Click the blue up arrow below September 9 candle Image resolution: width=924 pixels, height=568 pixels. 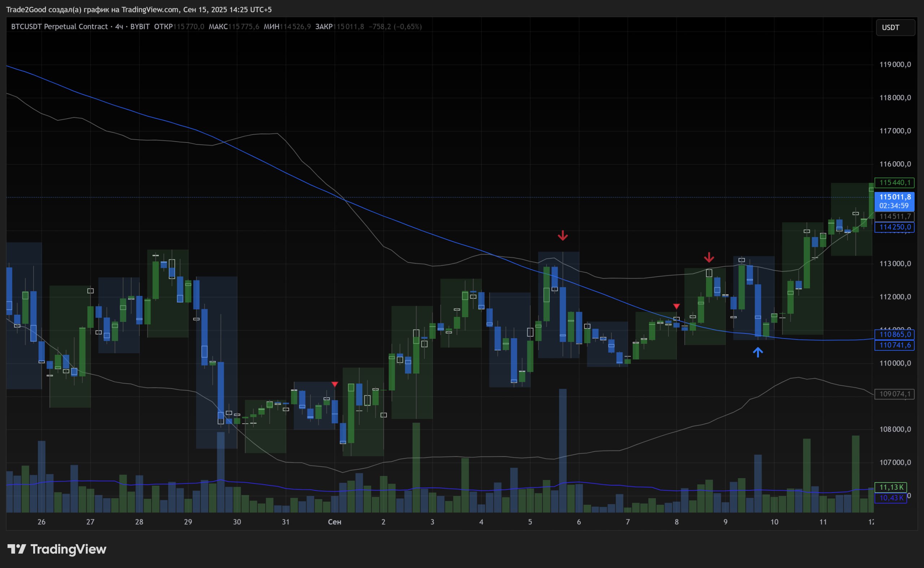758,352
